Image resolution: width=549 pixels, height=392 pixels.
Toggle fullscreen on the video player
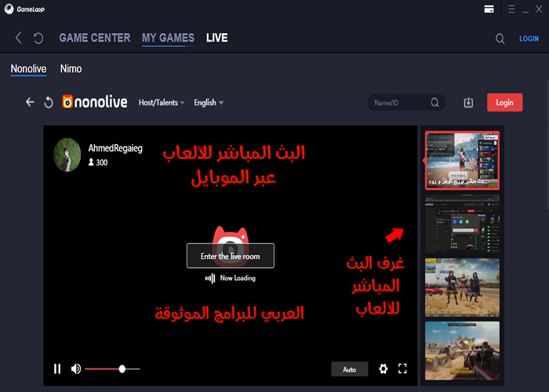point(402,368)
